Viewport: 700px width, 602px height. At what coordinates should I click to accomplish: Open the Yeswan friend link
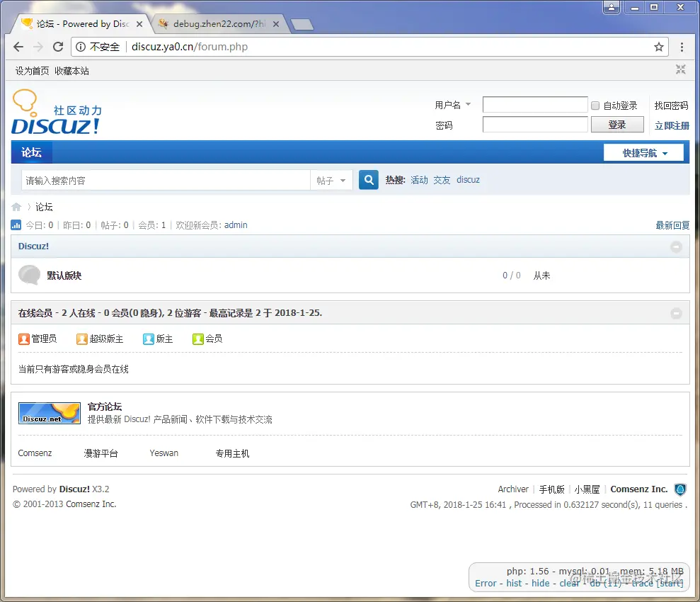(x=163, y=453)
